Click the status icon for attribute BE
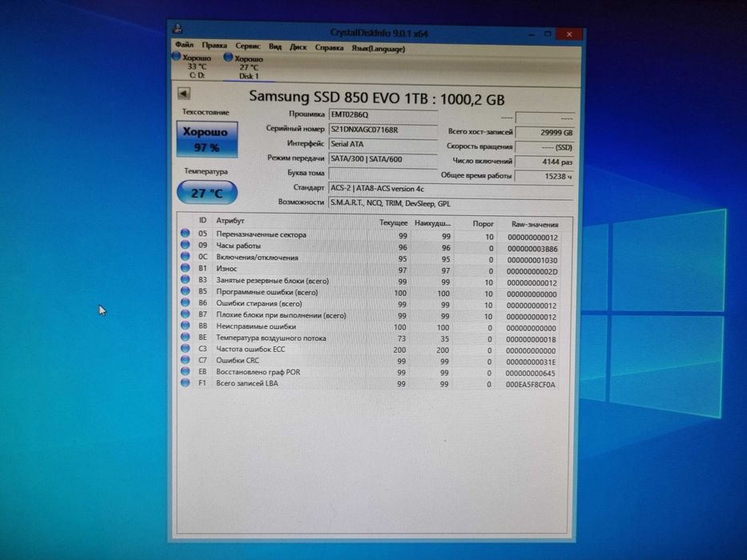The width and height of the screenshot is (747, 560). pos(185,337)
